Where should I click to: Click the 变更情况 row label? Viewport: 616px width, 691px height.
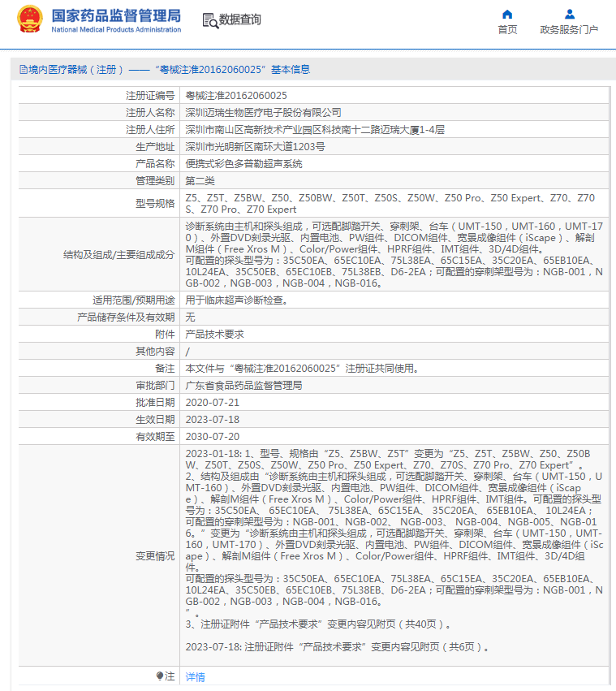(x=155, y=556)
